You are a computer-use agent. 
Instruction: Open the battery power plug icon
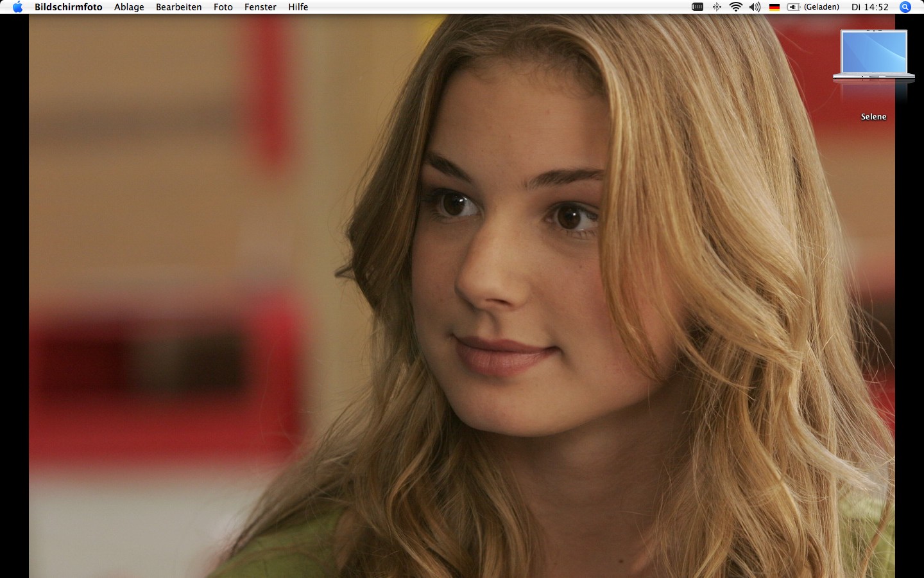coord(794,7)
